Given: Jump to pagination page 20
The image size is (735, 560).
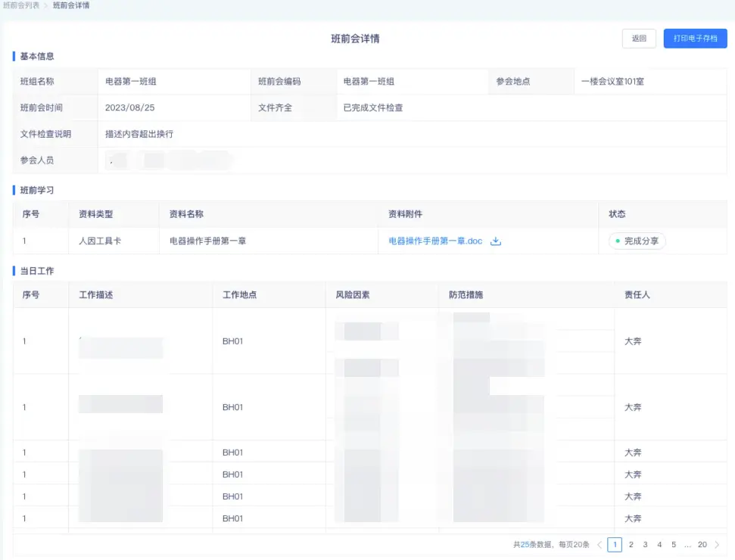Looking at the screenshot, I should click(702, 545).
